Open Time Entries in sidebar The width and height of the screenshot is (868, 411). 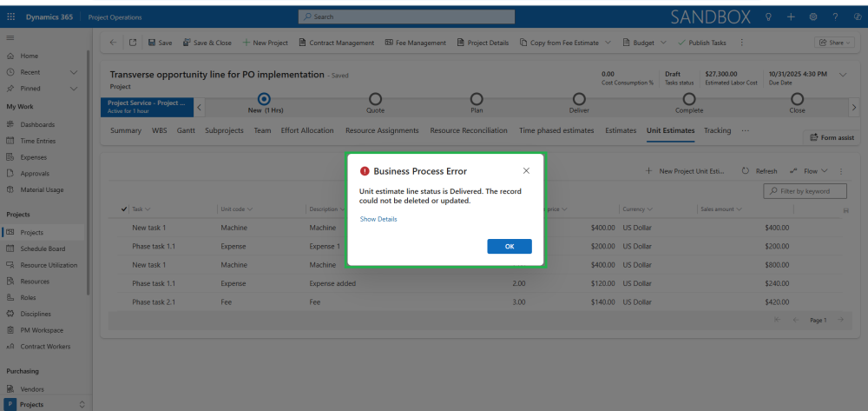(x=37, y=141)
